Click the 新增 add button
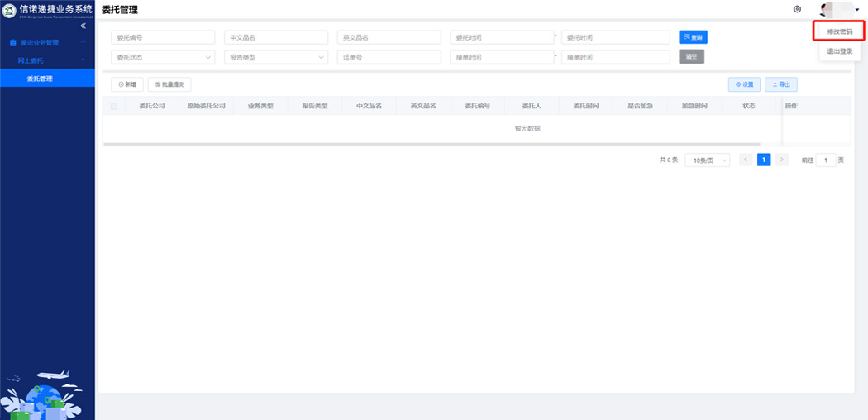 (x=127, y=84)
